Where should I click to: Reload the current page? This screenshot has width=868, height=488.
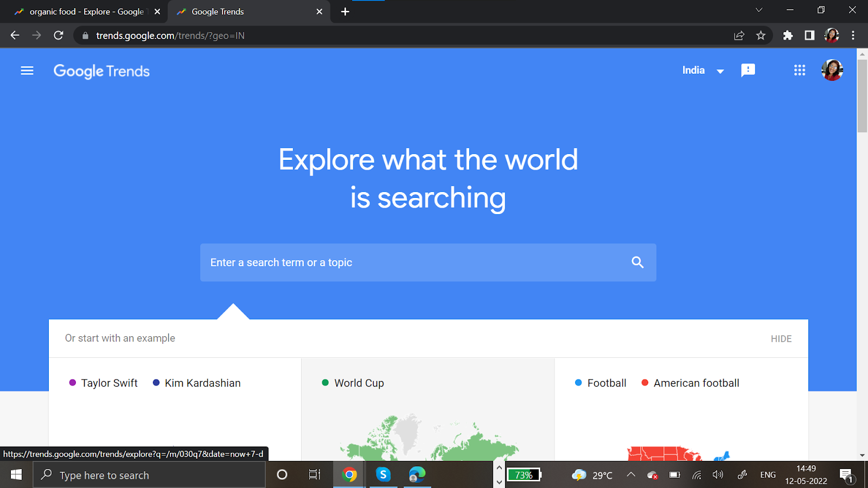[59, 35]
